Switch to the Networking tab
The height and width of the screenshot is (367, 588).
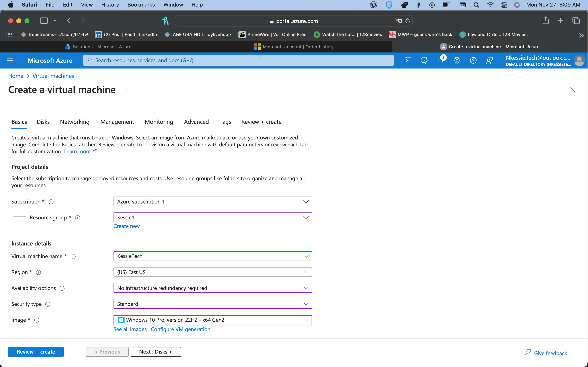75,122
